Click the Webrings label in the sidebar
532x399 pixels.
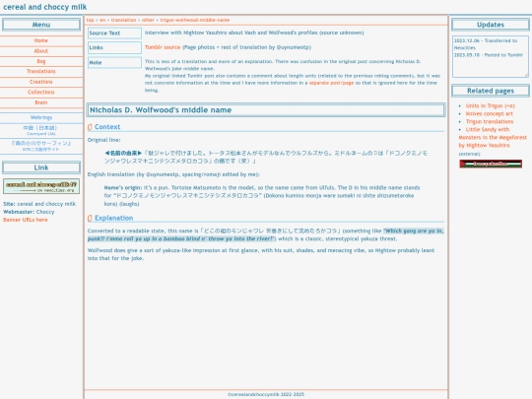(x=41, y=117)
